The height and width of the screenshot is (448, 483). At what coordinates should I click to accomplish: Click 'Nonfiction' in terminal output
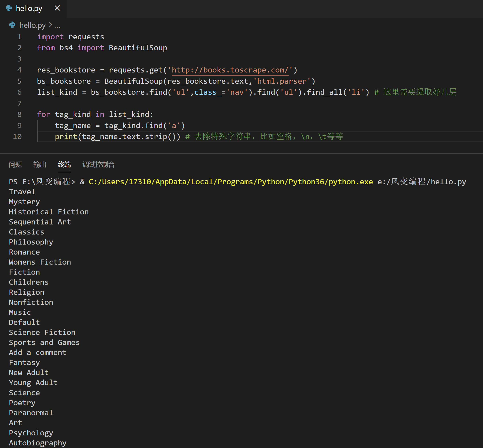31,302
